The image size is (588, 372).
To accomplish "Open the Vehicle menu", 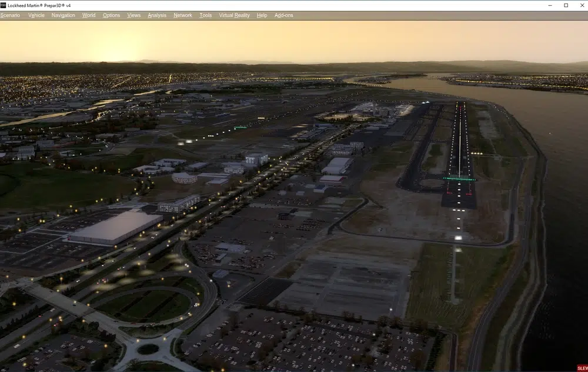I will click(36, 15).
